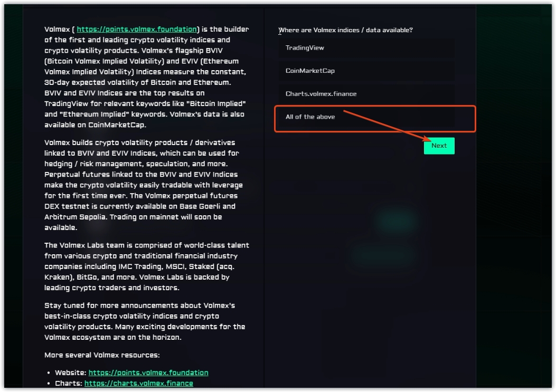
Task: Click the "BVIV and EVIV Indices are the top results" sentence
Action: pyautogui.click(x=144, y=98)
